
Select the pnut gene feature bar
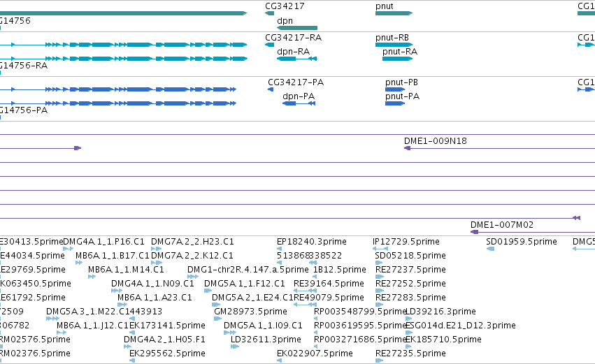(394, 13)
